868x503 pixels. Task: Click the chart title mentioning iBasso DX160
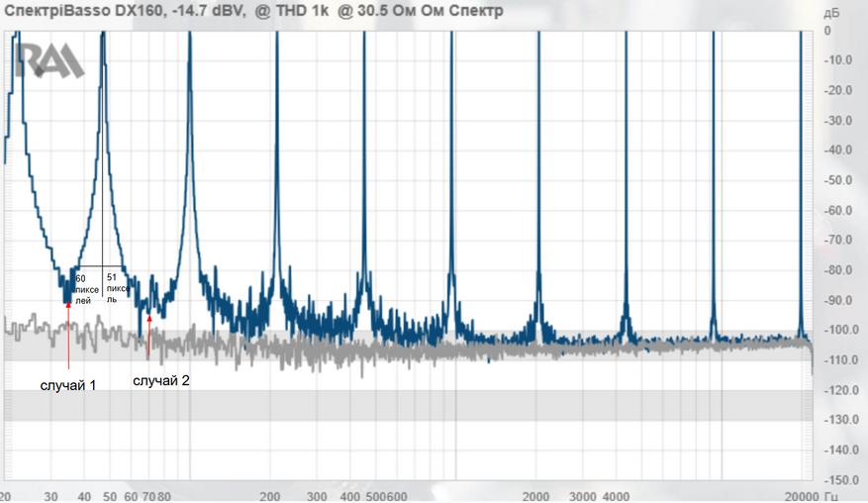(x=253, y=11)
